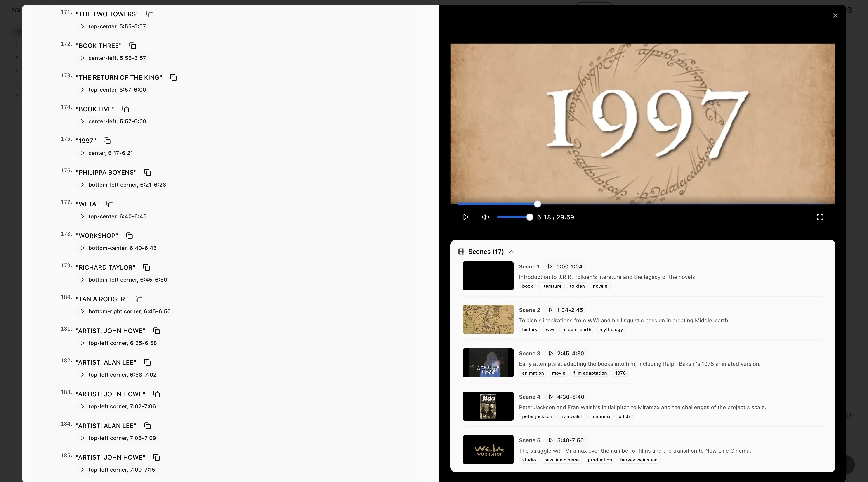Expand the second sidebar folder chevron
Image resolution: width=868 pixels, height=482 pixels.
[x=17, y=58]
